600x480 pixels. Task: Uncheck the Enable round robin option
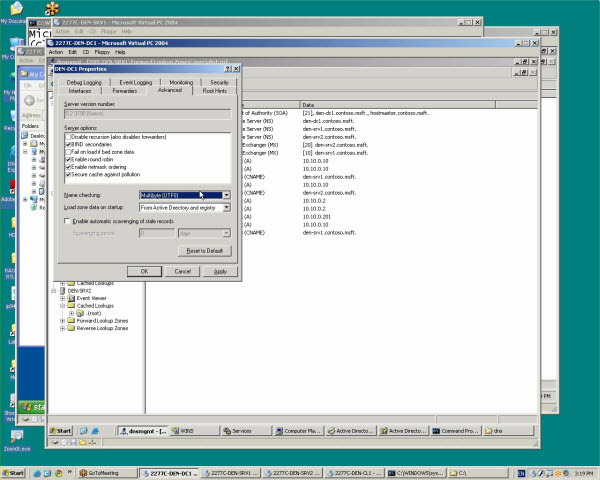click(x=68, y=159)
